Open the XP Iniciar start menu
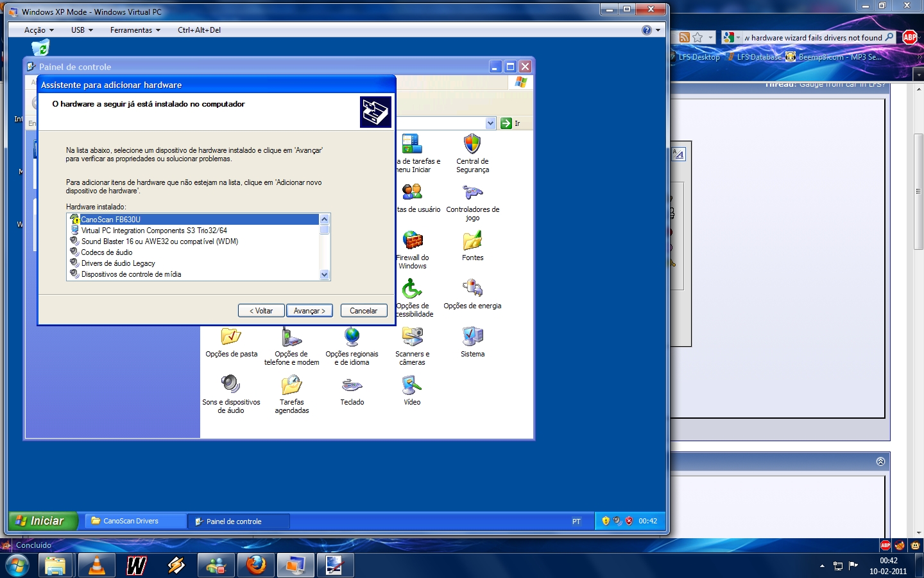The height and width of the screenshot is (578, 924). [43, 521]
